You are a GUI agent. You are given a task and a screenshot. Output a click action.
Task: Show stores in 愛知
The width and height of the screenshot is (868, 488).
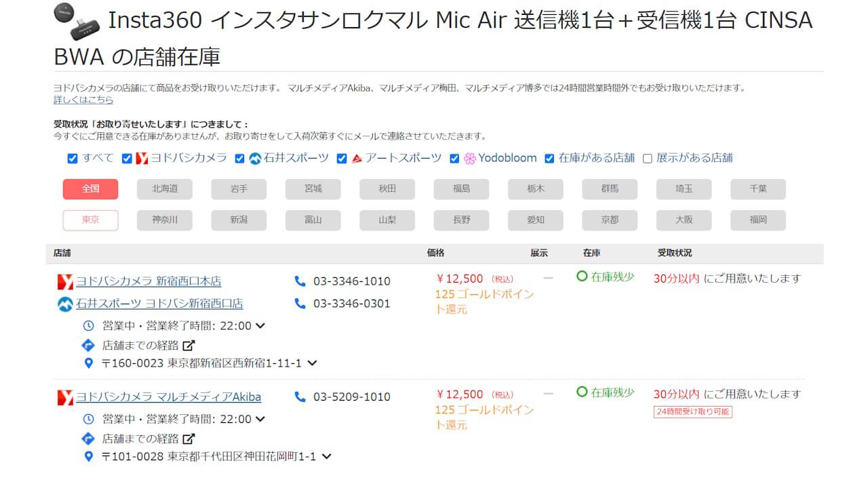(536, 220)
